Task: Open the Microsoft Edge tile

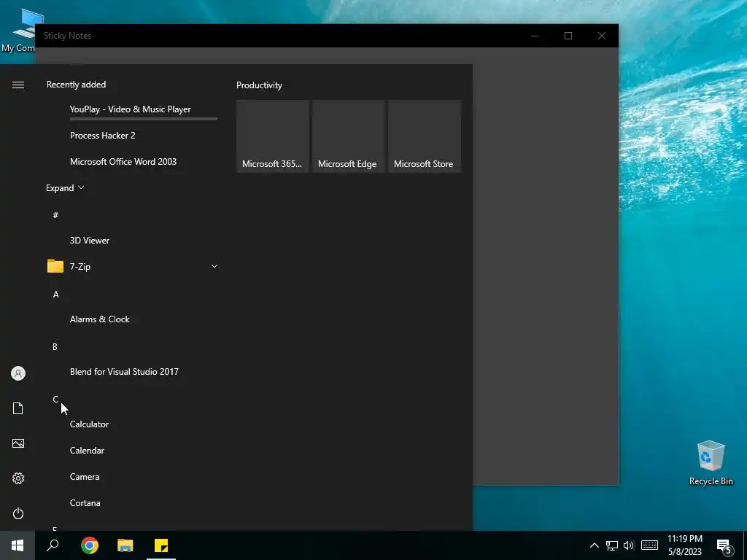Action: [x=348, y=136]
